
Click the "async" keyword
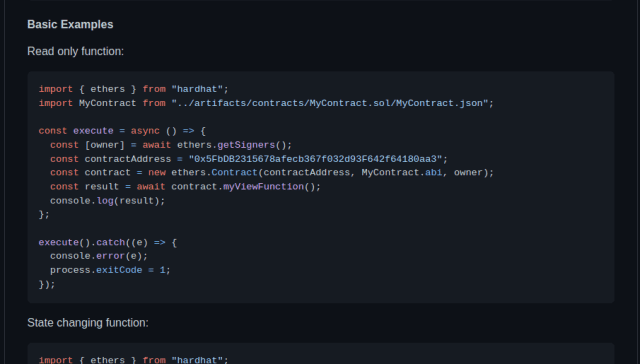click(x=145, y=131)
